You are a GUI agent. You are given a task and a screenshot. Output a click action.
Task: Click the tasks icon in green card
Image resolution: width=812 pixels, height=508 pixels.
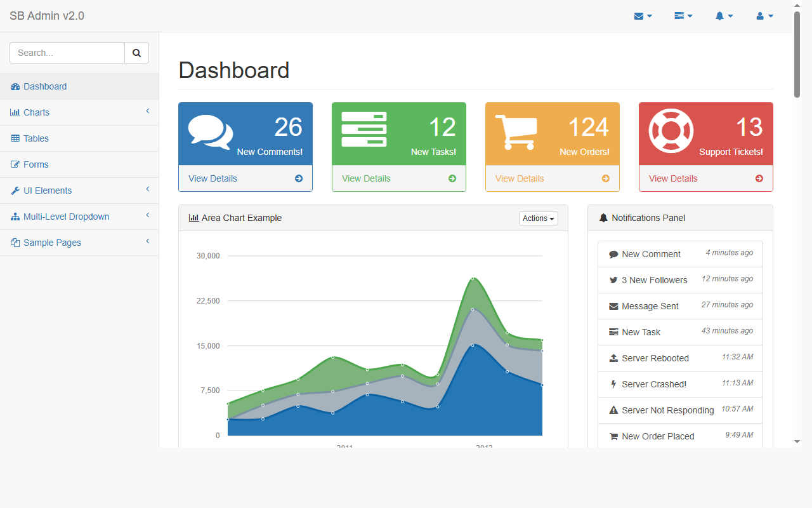[x=364, y=130]
